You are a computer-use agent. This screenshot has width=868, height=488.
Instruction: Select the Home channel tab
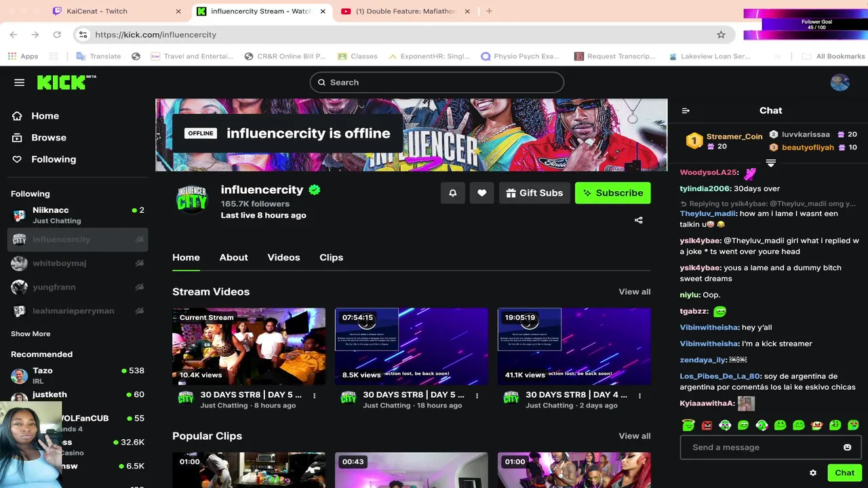click(186, 258)
